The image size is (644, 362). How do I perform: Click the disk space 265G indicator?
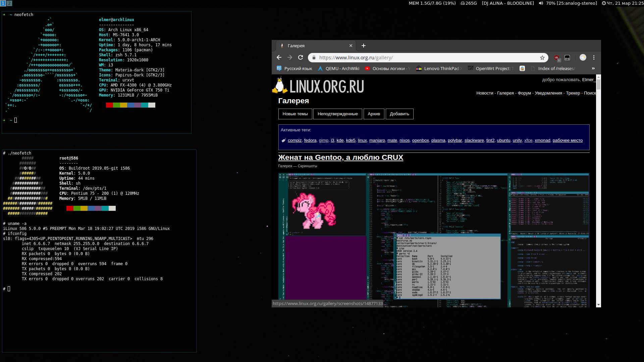(469, 3)
